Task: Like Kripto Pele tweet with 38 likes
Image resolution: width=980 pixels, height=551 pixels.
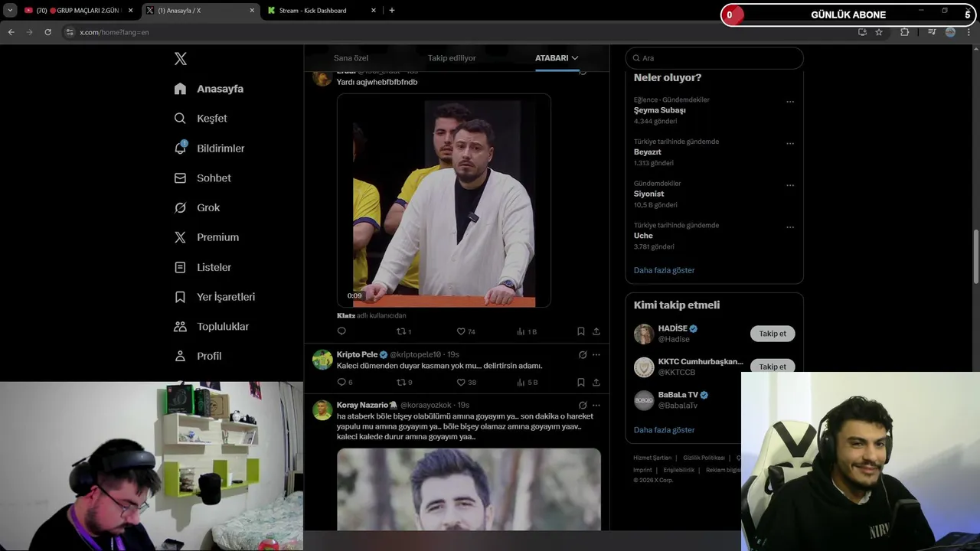Action: (x=461, y=382)
